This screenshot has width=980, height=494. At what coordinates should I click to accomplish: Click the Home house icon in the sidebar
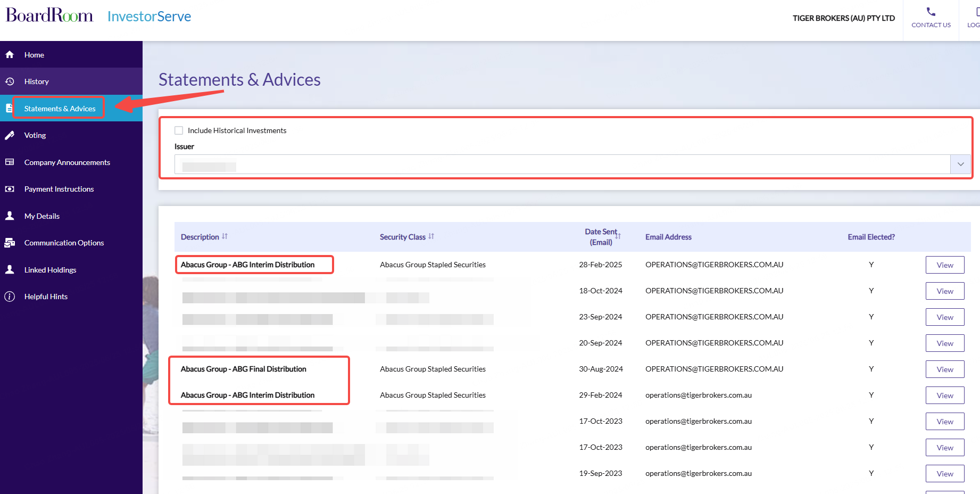point(10,55)
